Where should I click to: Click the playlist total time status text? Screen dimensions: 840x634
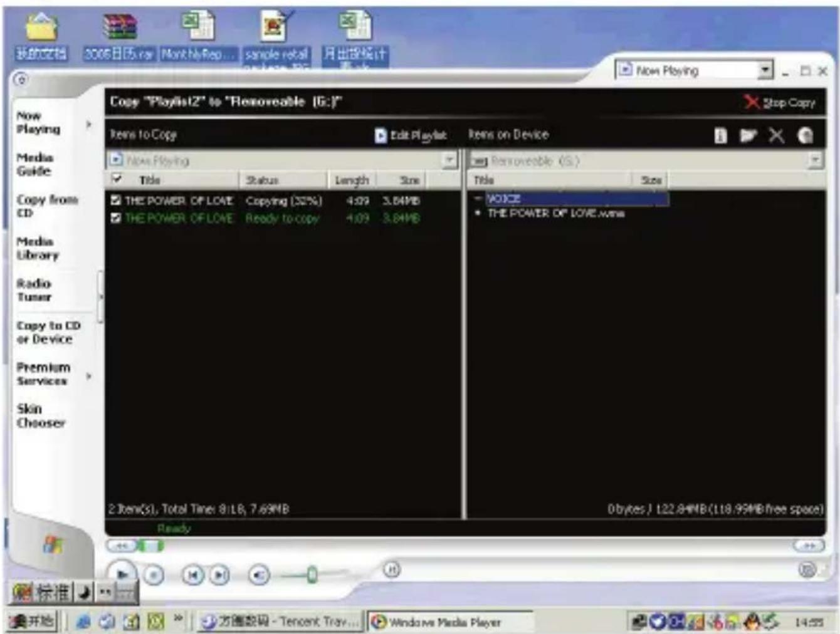click(x=198, y=509)
